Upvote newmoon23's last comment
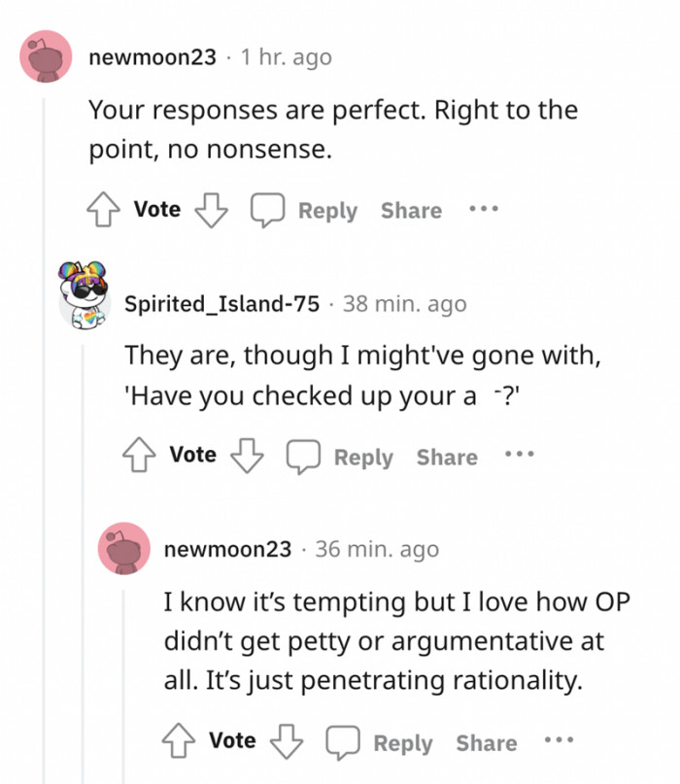The width and height of the screenshot is (680, 784). coord(178,743)
